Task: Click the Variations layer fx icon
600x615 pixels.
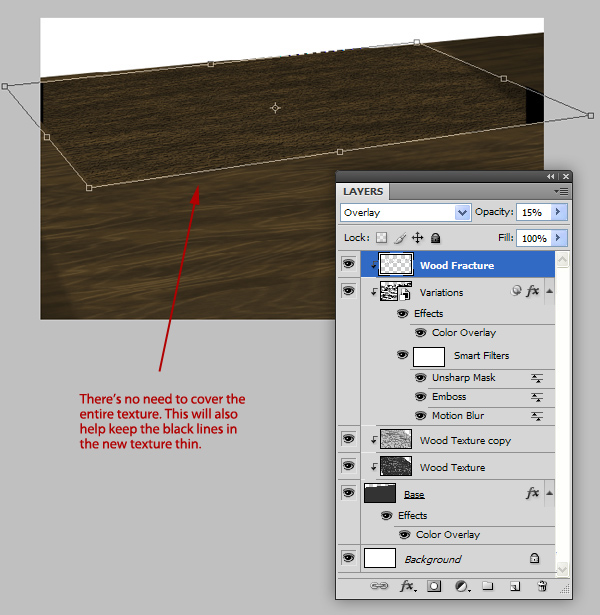Action: coord(533,291)
